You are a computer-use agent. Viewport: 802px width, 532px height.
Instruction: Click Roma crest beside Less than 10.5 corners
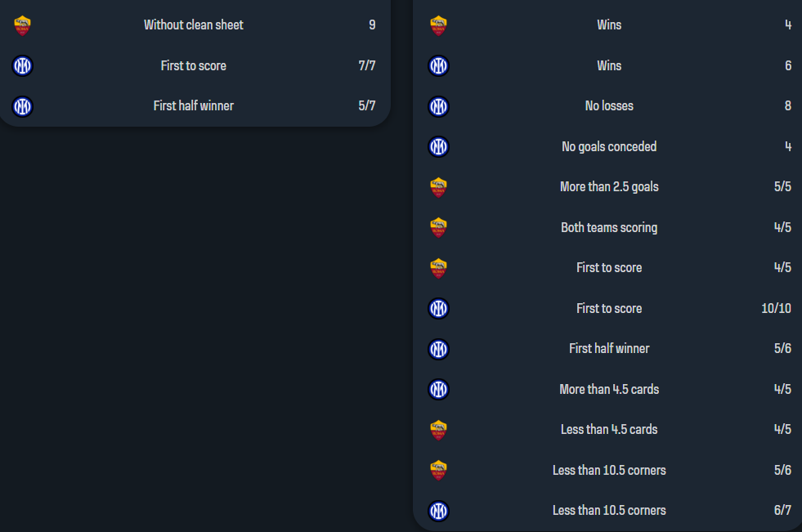click(x=439, y=471)
